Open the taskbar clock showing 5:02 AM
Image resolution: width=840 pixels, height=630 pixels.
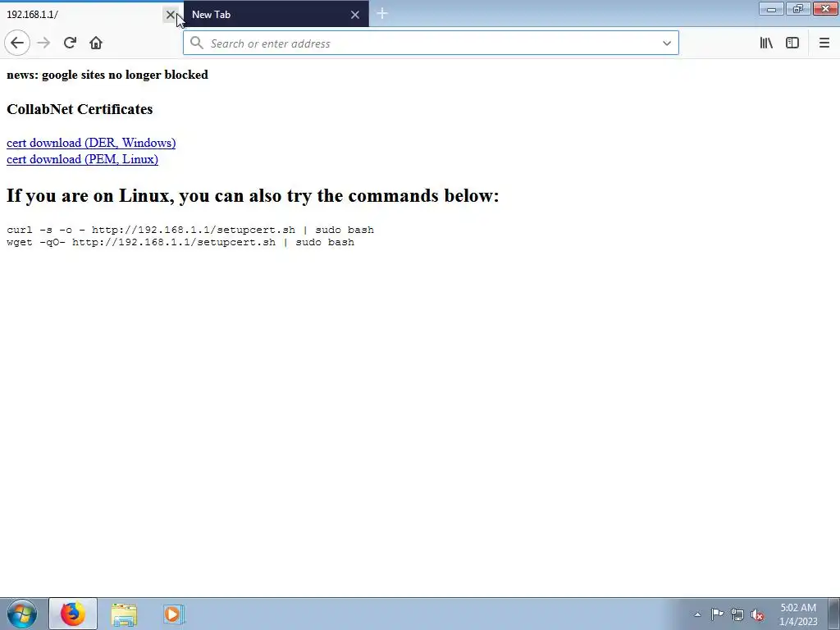click(797, 614)
